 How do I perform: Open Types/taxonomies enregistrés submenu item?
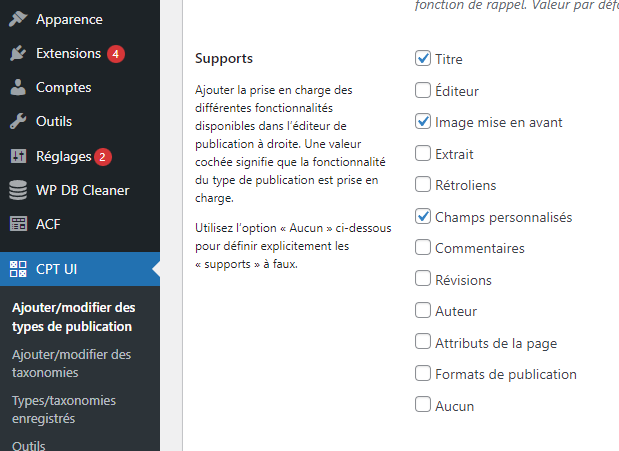click(63, 409)
